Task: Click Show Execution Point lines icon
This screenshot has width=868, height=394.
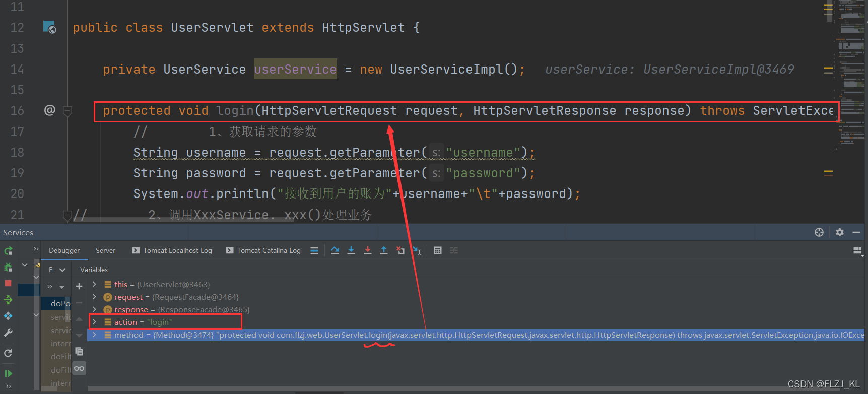Action: click(314, 250)
